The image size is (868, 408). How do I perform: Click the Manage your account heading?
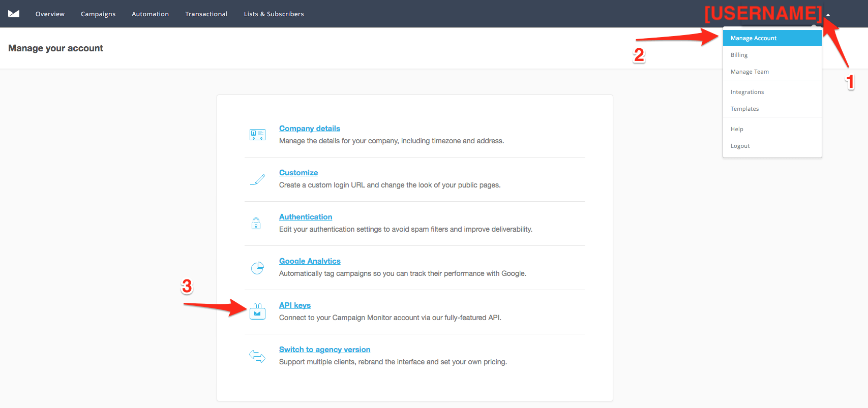(x=55, y=48)
